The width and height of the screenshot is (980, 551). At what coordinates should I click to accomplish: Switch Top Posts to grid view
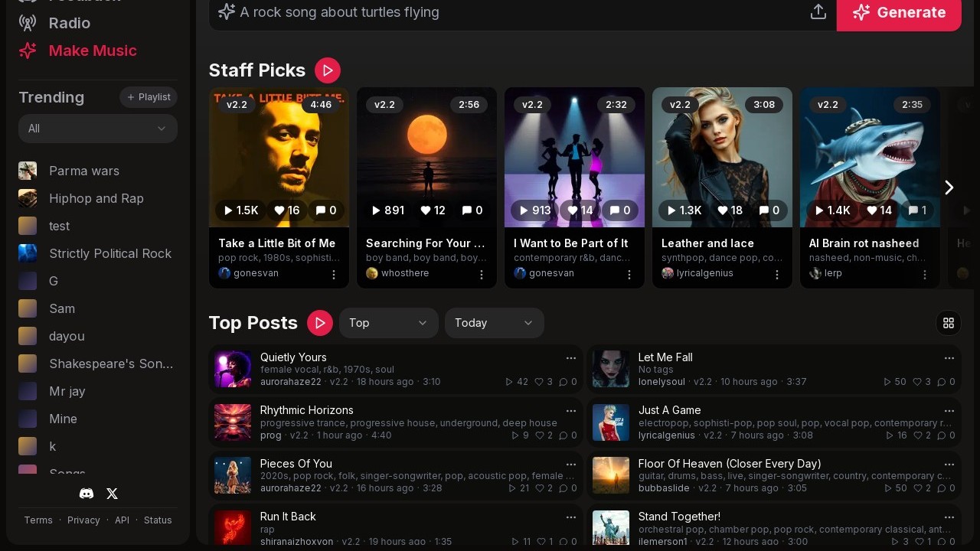(x=949, y=323)
